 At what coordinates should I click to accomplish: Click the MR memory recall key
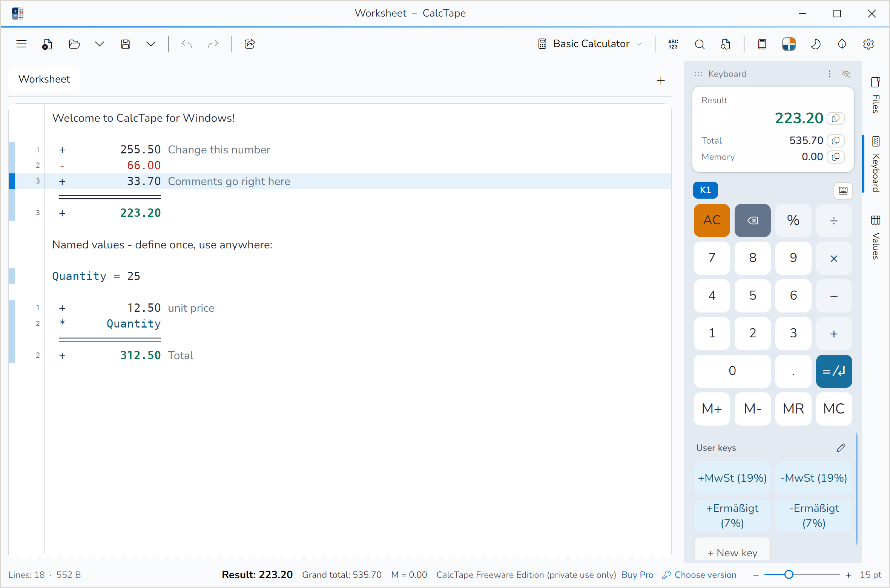[x=793, y=409]
